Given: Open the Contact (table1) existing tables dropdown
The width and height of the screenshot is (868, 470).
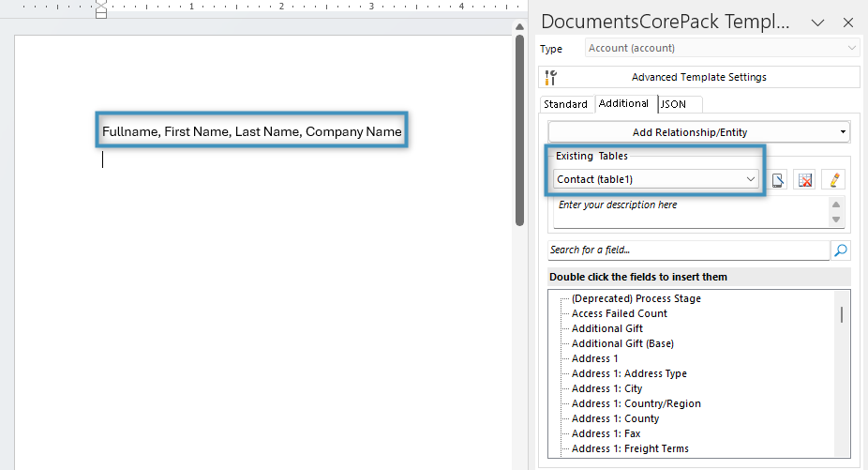Looking at the screenshot, I should pyautogui.click(x=656, y=179).
